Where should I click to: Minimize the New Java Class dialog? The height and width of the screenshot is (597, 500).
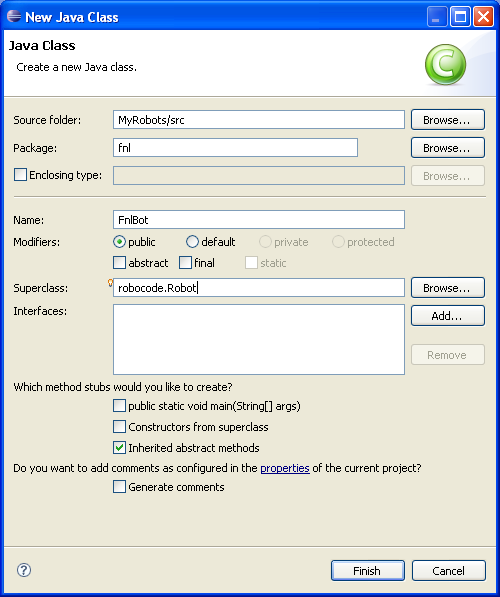pyautogui.click(x=436, y=17)
